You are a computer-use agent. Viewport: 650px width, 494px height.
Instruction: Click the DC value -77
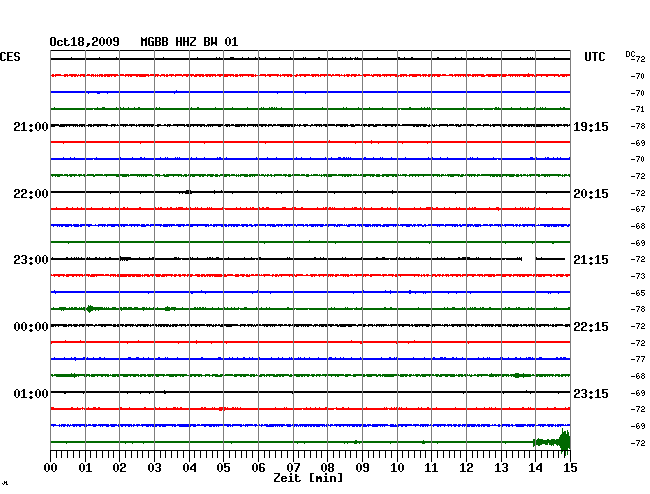coord(637,359)
